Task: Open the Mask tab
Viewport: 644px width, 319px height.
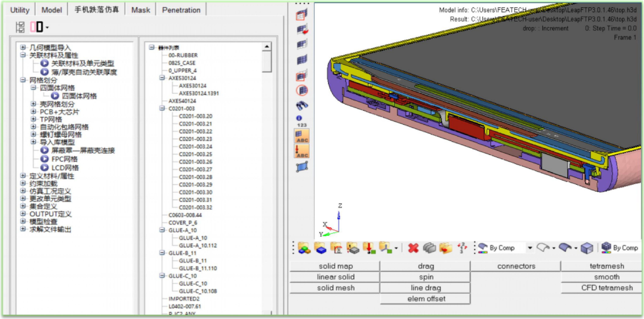Action: (x=141, y=10)
